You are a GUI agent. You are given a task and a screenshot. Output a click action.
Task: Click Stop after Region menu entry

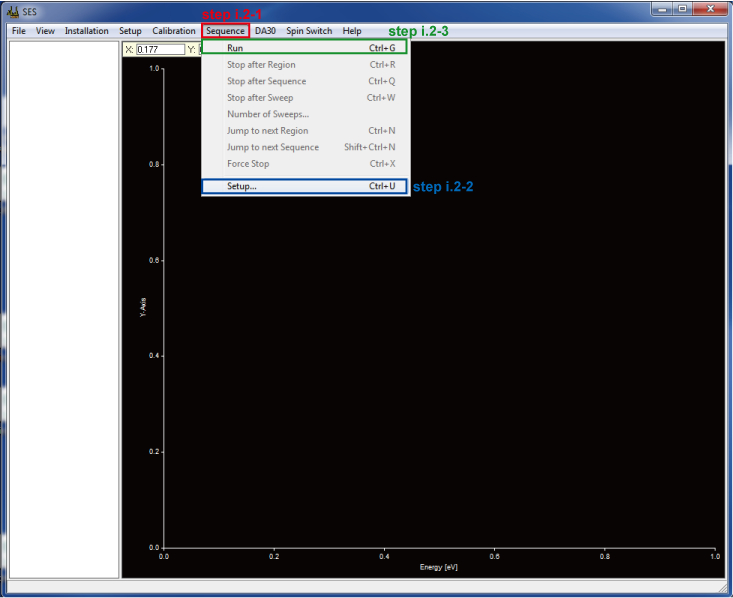tap(261, 65)
